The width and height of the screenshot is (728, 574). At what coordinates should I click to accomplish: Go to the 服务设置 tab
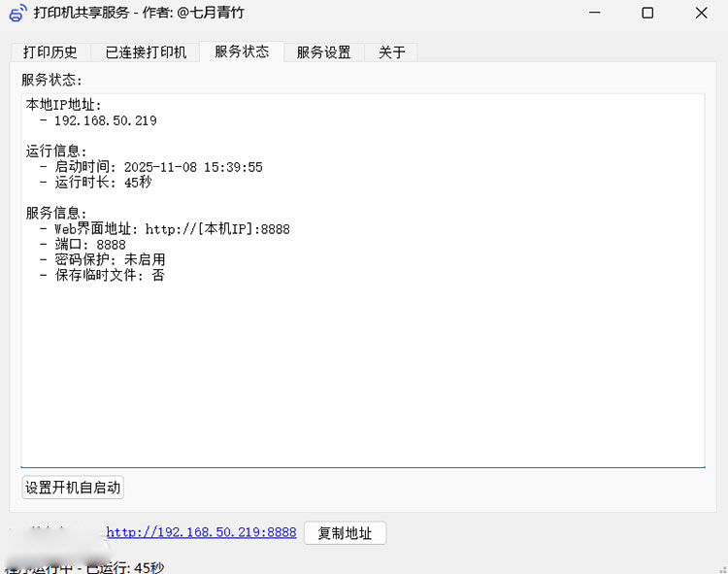point(323,52)
